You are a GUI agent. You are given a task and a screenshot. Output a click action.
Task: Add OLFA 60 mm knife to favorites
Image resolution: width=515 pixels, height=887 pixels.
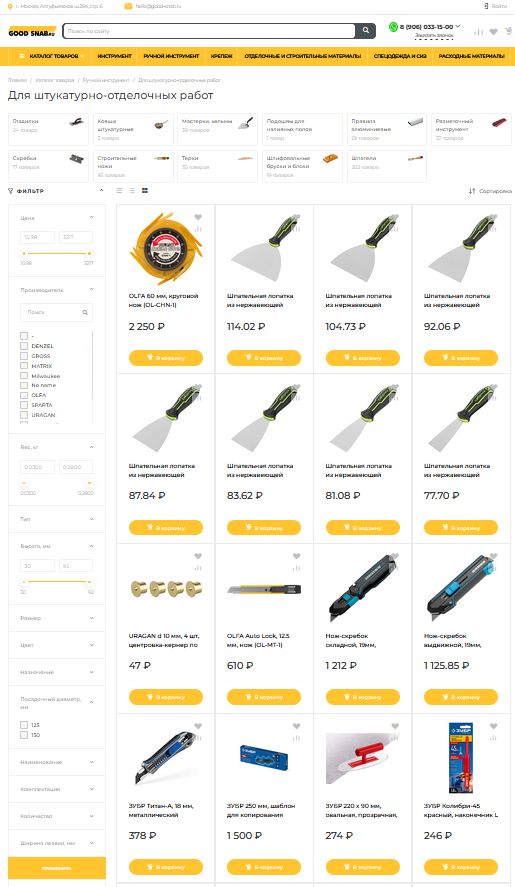[198, 217]
